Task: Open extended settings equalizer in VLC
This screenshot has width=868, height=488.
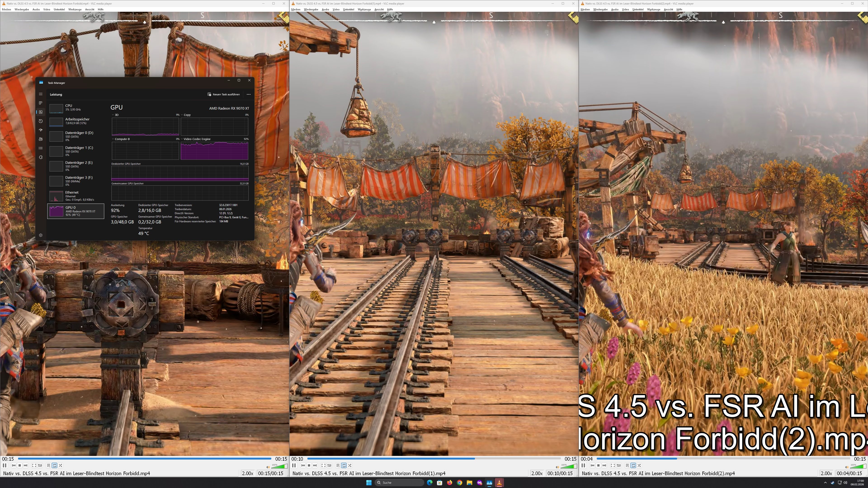Action: pyautogui.click(x=40, y=465)
